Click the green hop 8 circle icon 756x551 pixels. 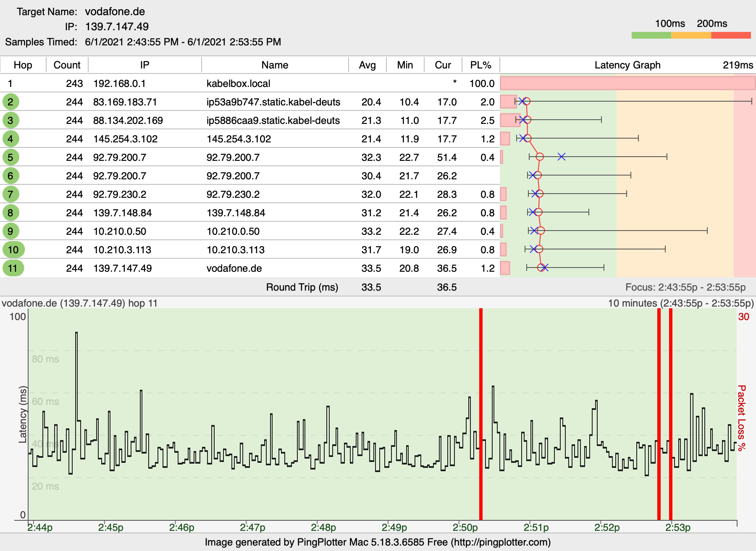(10, 213)
